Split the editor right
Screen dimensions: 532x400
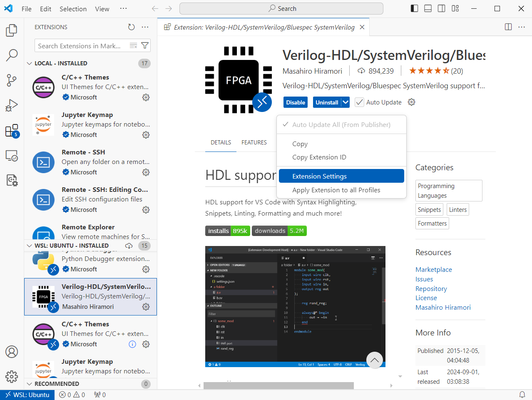tap(508, 27)
